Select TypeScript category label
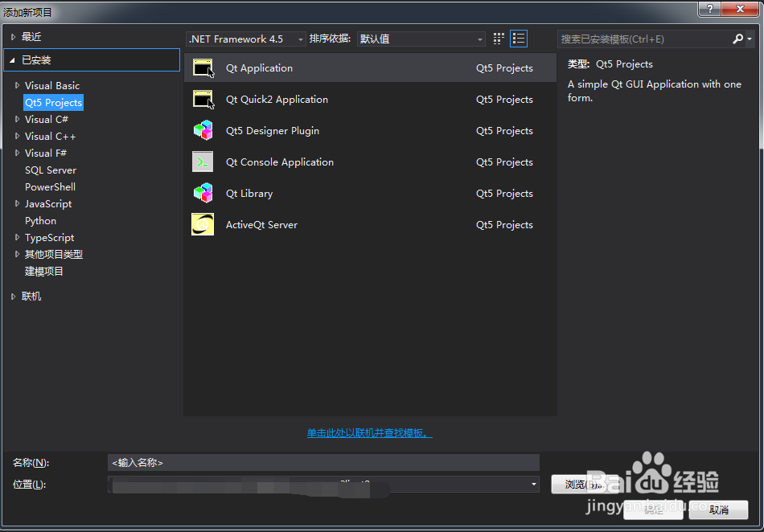 [49, 238]
